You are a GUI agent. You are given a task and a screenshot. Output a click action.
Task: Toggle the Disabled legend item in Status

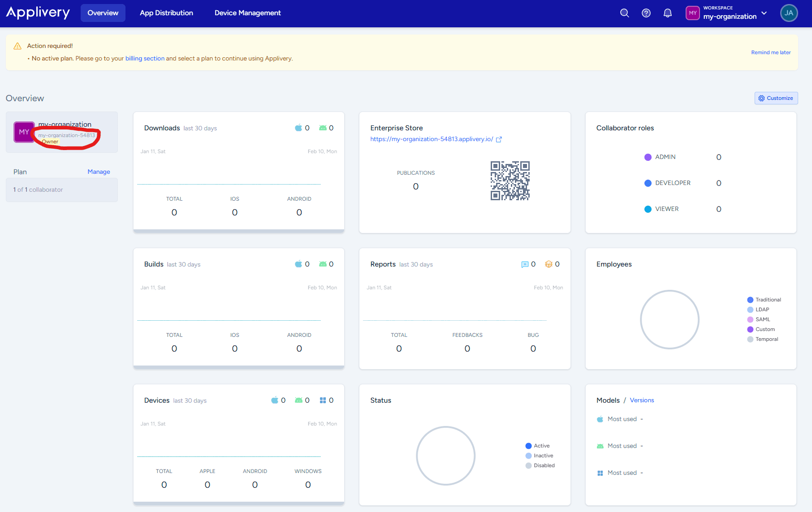coord(540,466)
